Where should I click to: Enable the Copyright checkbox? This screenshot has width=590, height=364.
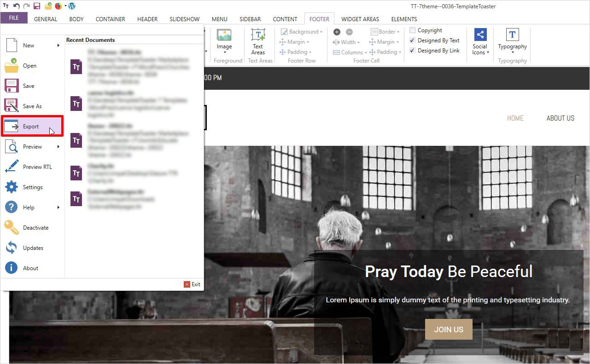tap(413, 30)
